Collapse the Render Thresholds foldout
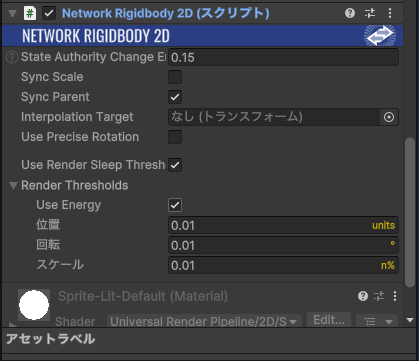The image size is (419, 361). [x=13, y=186]
